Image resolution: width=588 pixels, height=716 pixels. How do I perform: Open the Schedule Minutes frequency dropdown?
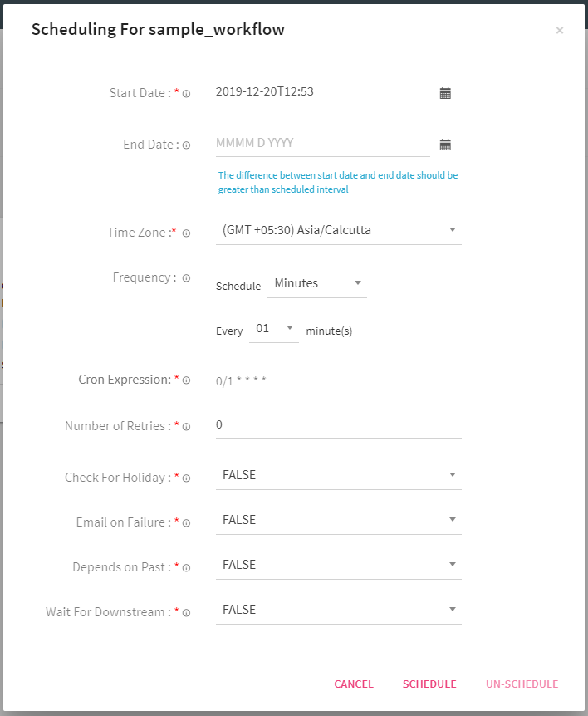pyautogui.click(x=317, y=284)
